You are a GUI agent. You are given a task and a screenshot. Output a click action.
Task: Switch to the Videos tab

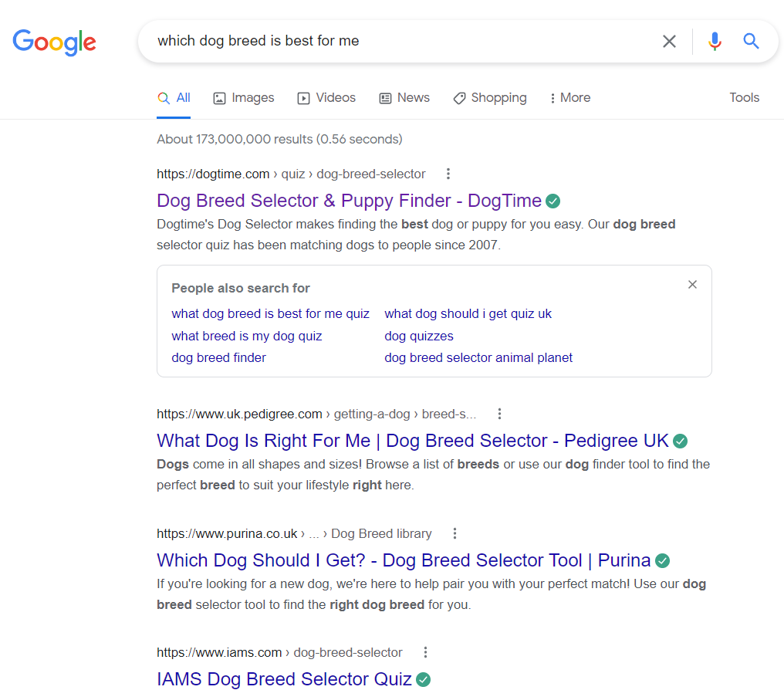pyautogui.click(x=326, y=98)
